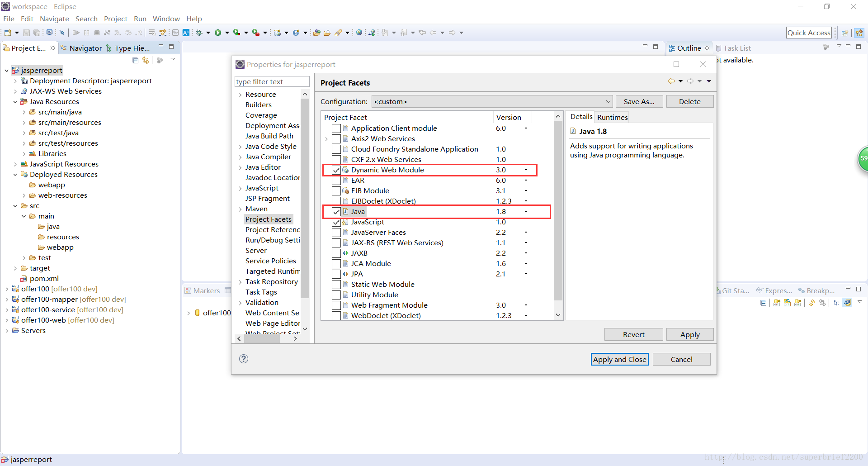Click the New wizard toolbar icon
The width and height of the screenshot is (868, 466).
click(x=8, y=33)
